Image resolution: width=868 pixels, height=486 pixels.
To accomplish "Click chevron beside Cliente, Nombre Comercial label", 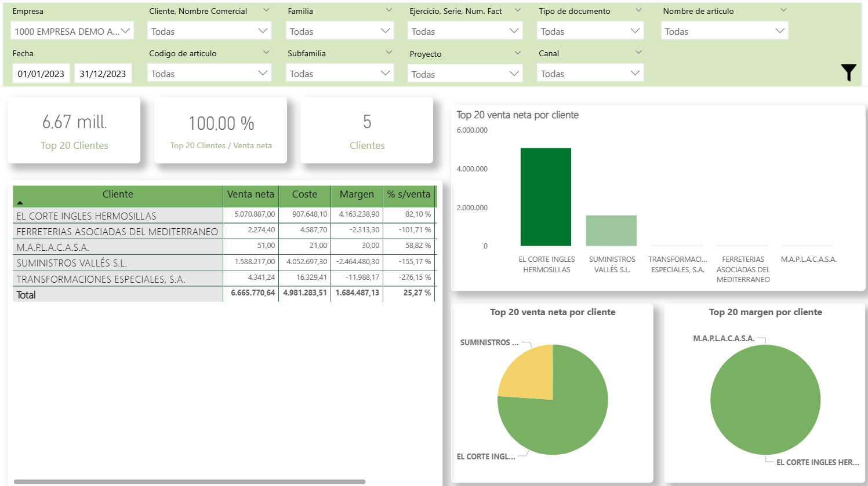I will click(x=266, y=10).
